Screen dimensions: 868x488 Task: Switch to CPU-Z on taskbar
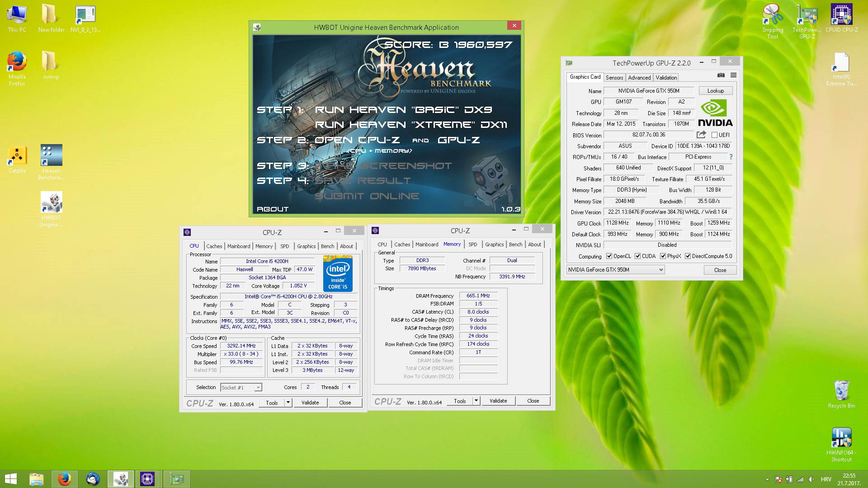147,479
